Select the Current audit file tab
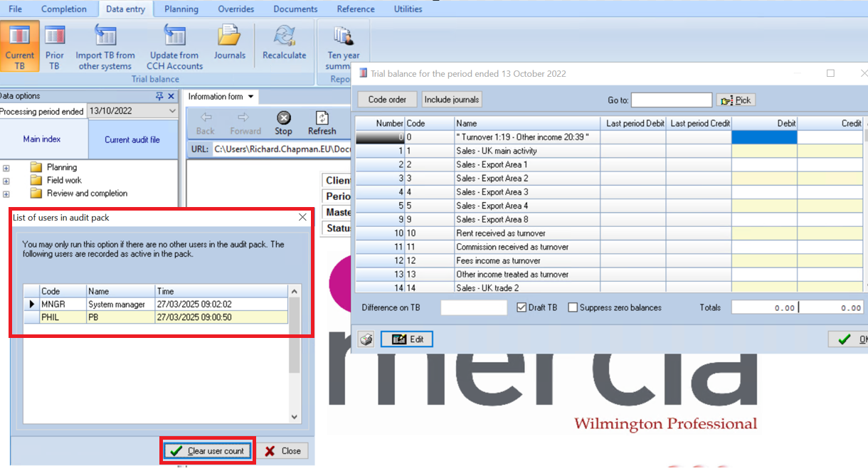 [x=132, y=139]
